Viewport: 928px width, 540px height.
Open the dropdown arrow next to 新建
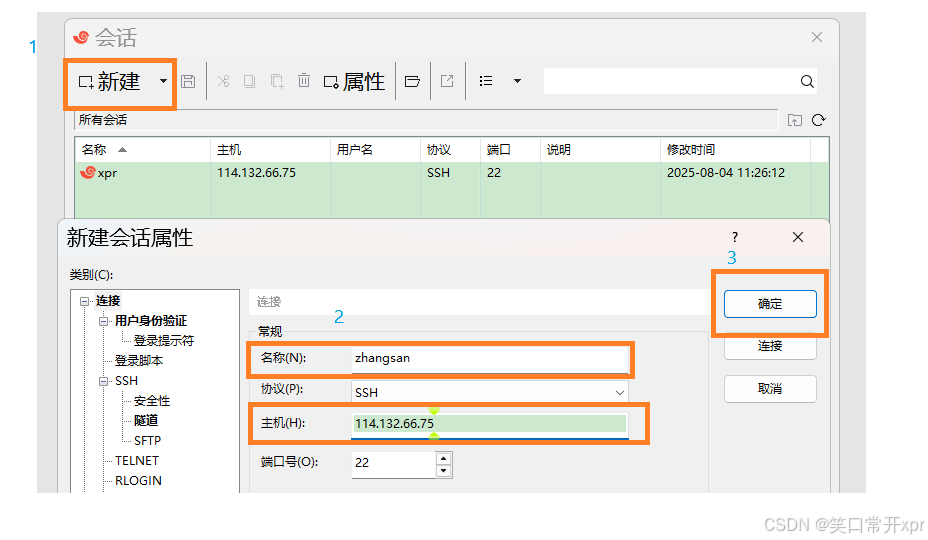[163, 82]
